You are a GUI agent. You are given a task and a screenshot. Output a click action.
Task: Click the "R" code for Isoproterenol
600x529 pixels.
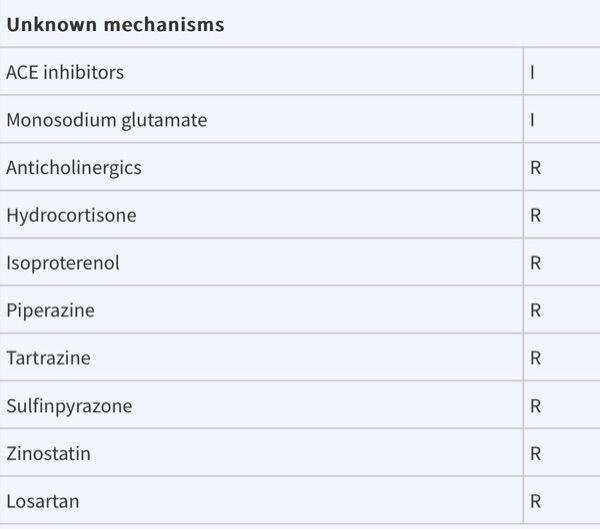point(536,263)
